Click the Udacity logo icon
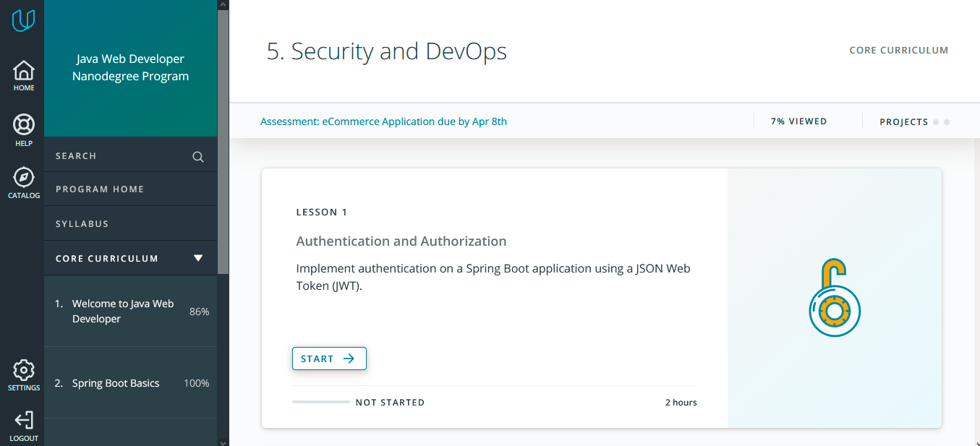Screen dimensions: 980x446 pyautogui.click(x=23, y=20)
